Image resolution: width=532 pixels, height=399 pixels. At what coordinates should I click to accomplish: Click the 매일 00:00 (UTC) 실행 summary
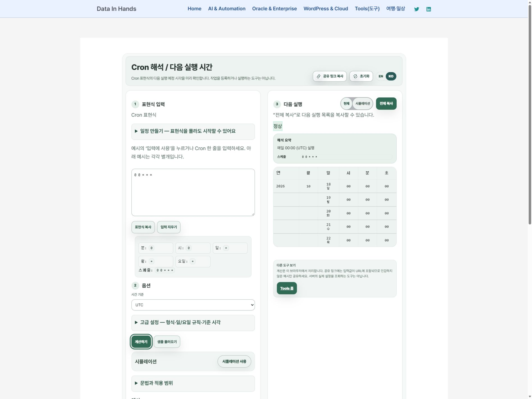(296, 148)
